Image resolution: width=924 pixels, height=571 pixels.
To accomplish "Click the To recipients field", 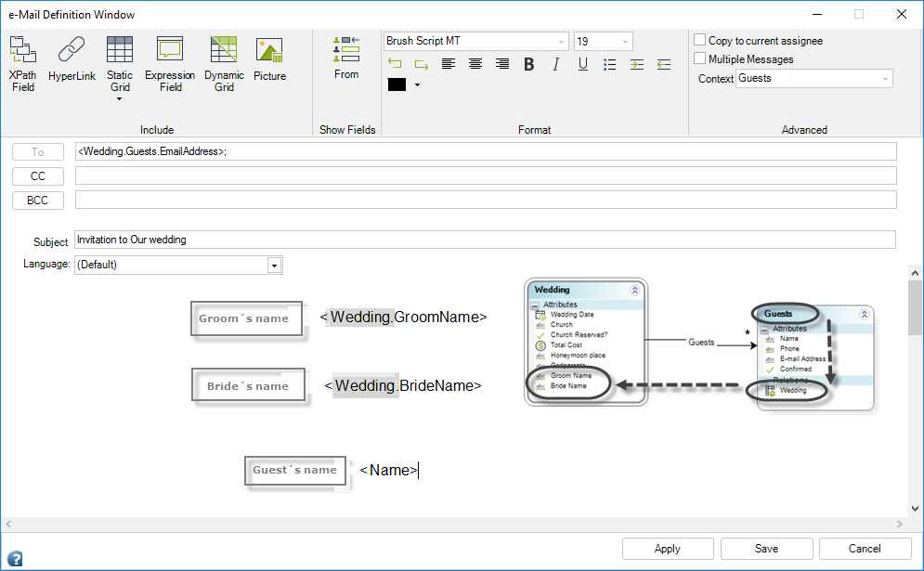I will point(486,151).
